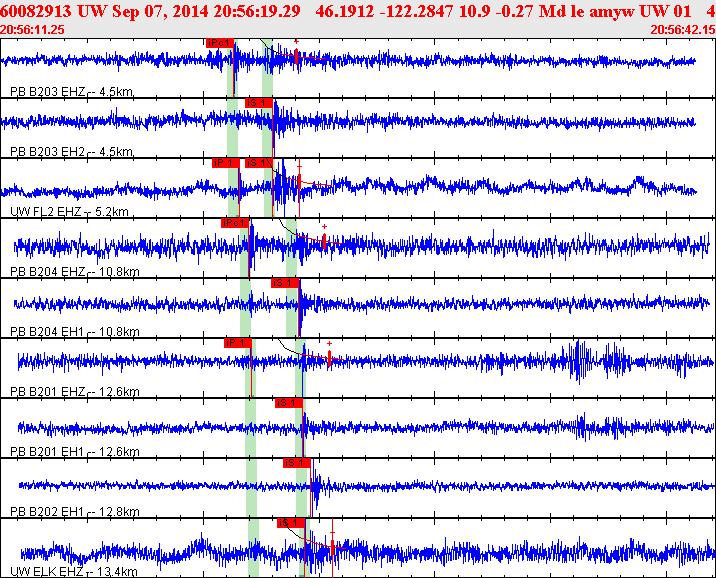Select the iP 1 flag on PB B201 EHZ

tap(237, 343)
